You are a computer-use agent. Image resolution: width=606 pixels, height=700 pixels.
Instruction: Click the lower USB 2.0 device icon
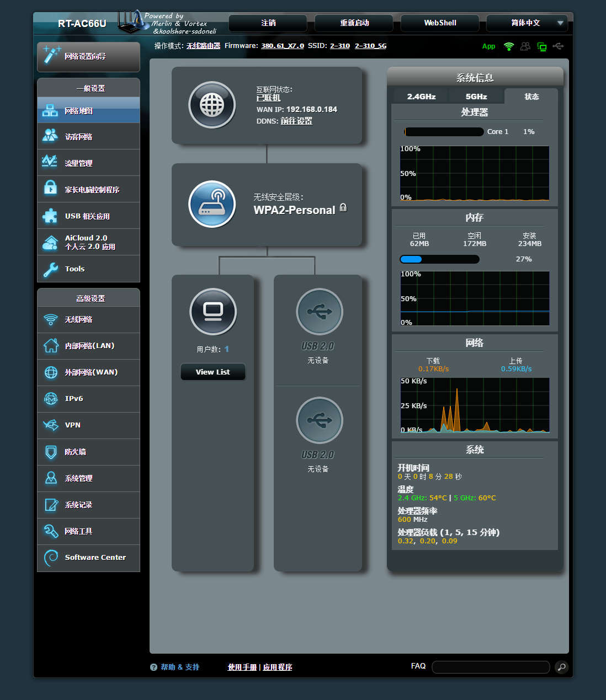click(x=319, y=420)
